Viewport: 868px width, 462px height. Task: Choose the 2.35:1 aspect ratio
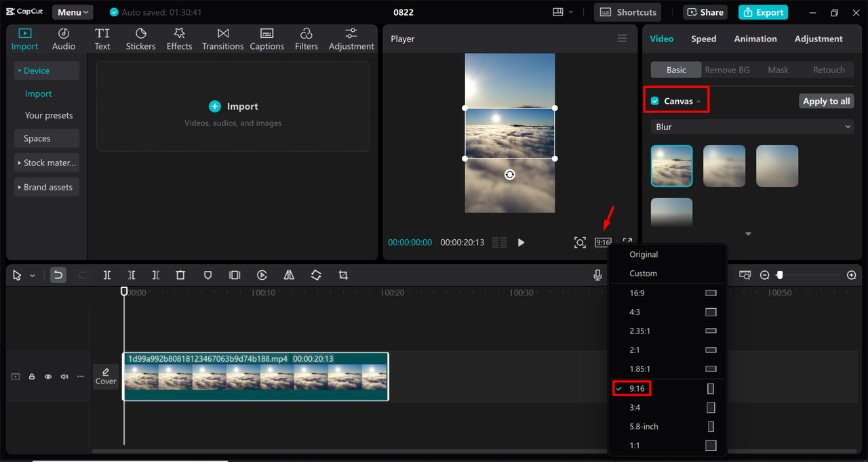(668, 331)
